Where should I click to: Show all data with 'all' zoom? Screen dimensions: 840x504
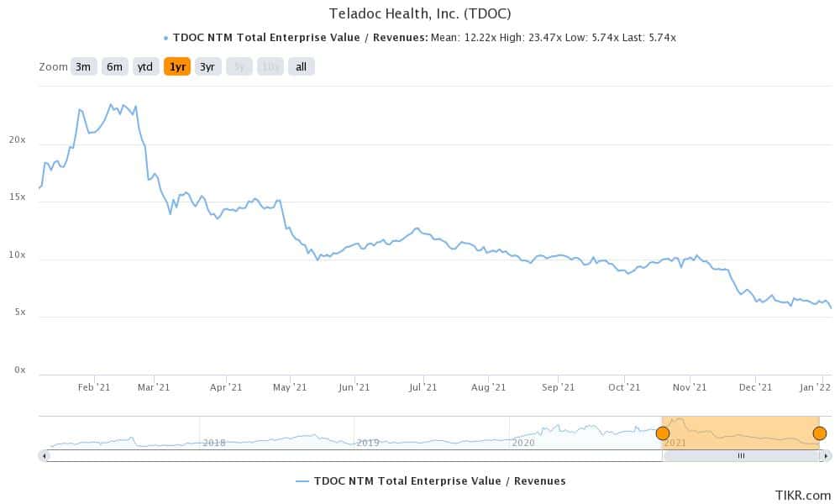pos(301,67)
